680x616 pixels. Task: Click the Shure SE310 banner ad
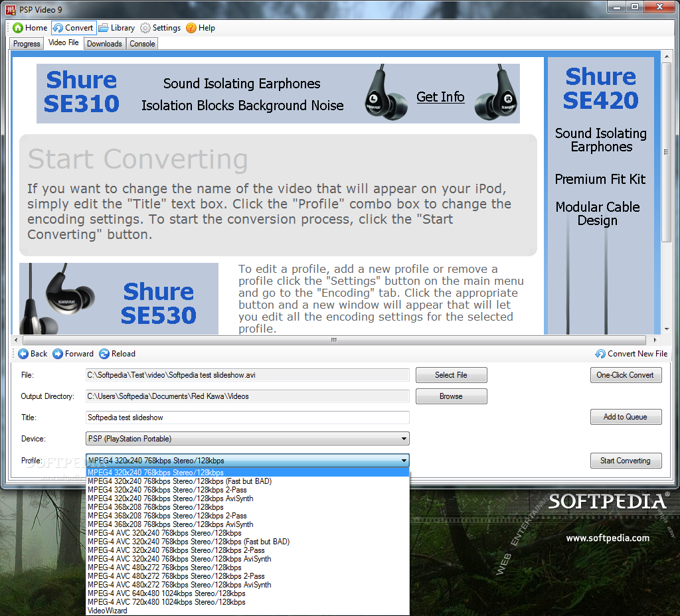pyautogui.click(x=278, y=94)
